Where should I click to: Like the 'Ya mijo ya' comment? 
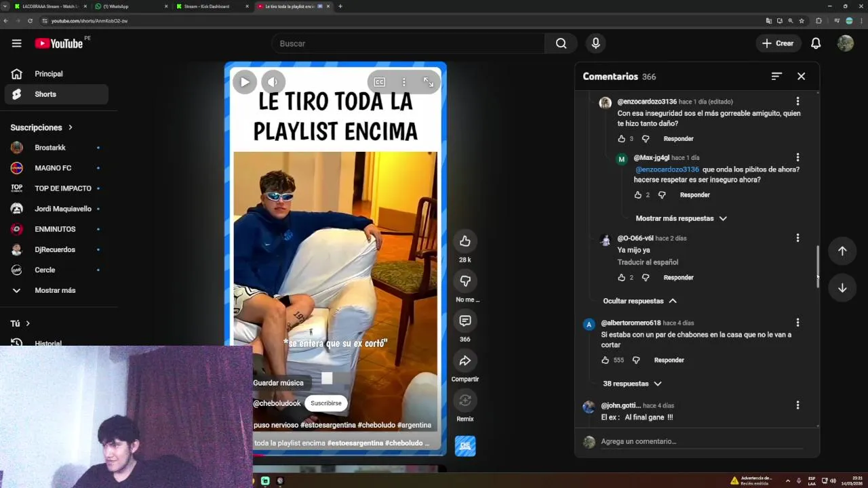[621, 278]
